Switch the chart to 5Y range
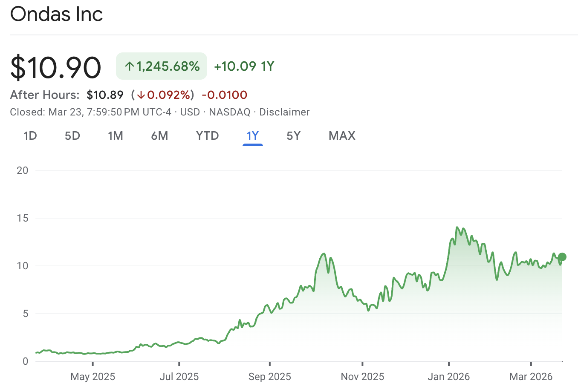This screenshot has height=392, width=578. coord(294,136)
